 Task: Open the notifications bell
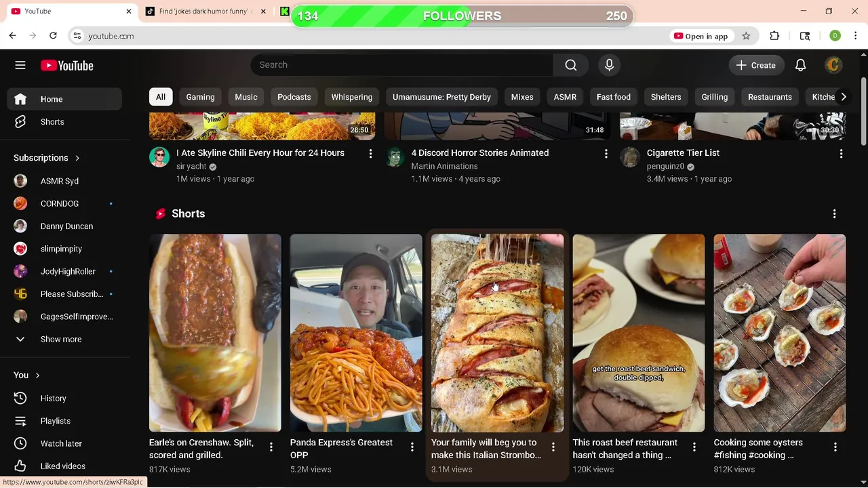tap(800, 65)
